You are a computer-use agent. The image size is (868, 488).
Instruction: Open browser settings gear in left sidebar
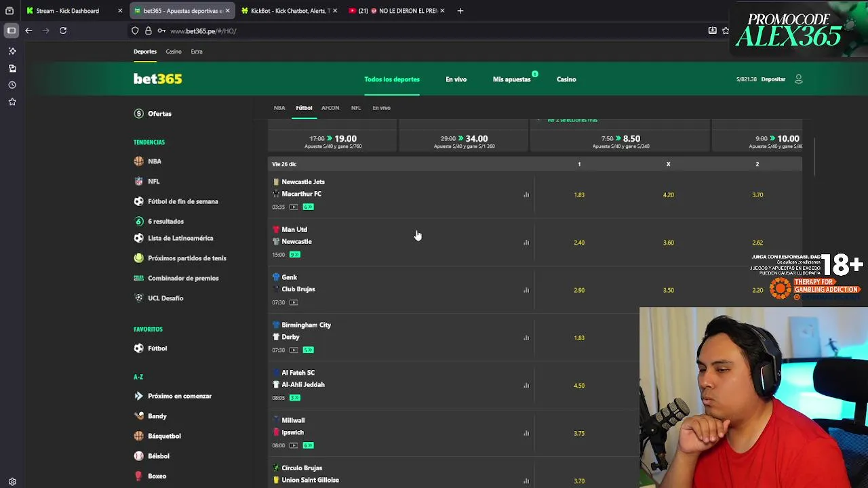[x=12, y=482]
